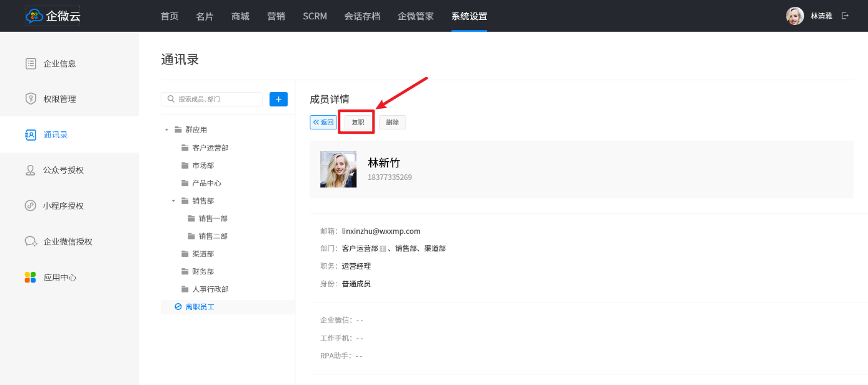Collapse the 销售部 department arrow
This screenshot has height=385, width=868.
point(174,201)
